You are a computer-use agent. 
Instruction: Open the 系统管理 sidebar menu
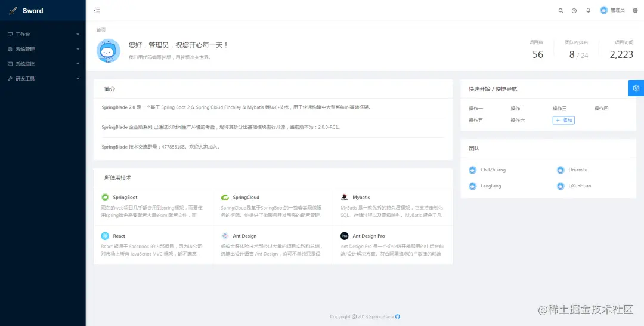click(43, 49)
